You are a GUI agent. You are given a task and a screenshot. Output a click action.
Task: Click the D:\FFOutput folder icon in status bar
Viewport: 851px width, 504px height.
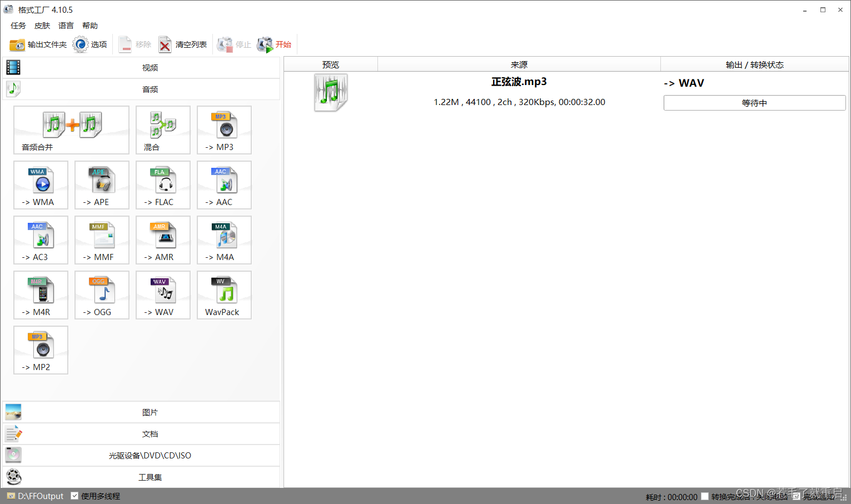[11, 496]
